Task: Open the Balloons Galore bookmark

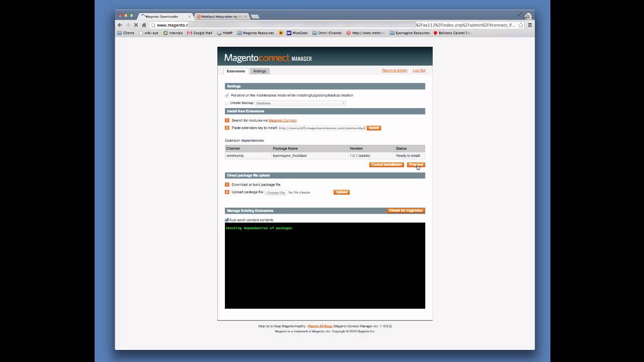Action: tap(452, 33)
